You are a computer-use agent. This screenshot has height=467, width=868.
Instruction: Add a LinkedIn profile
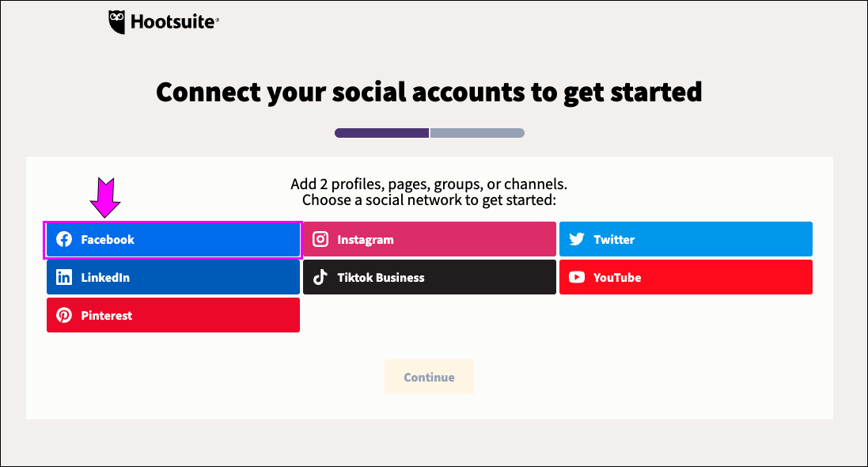tap(172, 278)
